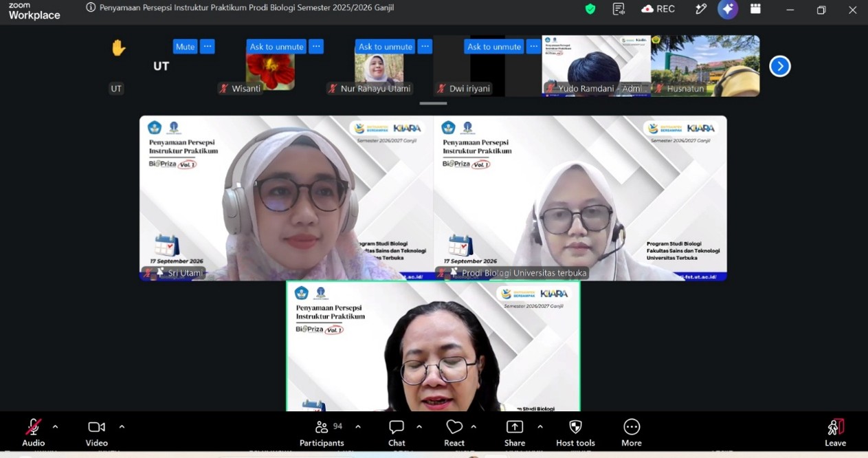Select Husnatun's video thumbnail
The width and height of the screenshot is (868, 458).
click(x=705, y=66)
